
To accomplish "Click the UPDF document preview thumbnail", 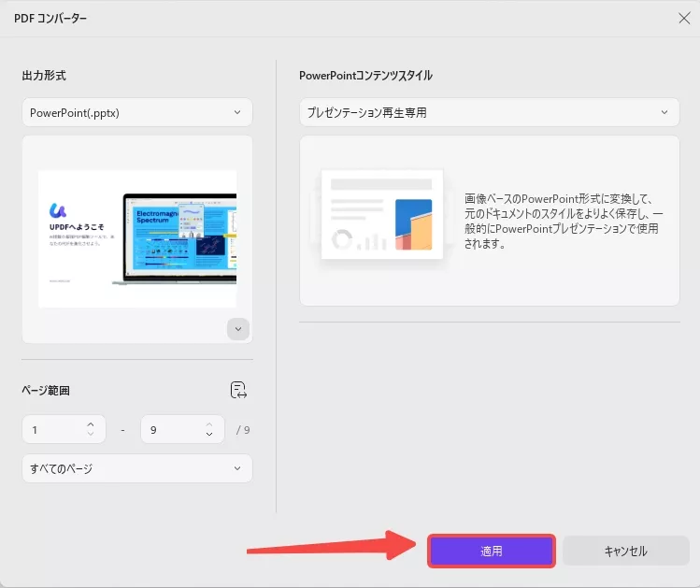I will pos(137,239).
